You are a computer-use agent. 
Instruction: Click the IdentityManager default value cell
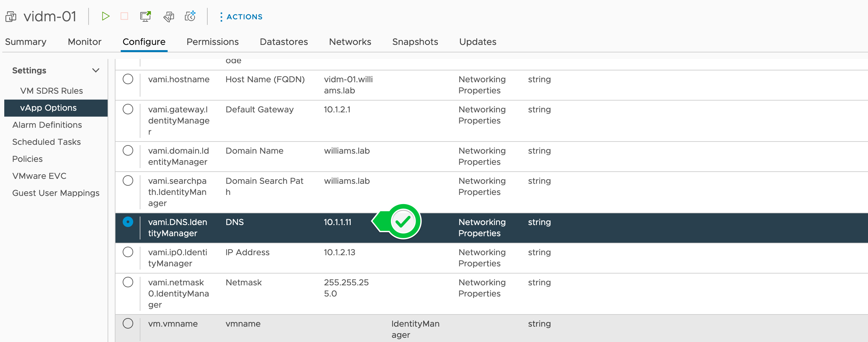click(x=415, y=330)
